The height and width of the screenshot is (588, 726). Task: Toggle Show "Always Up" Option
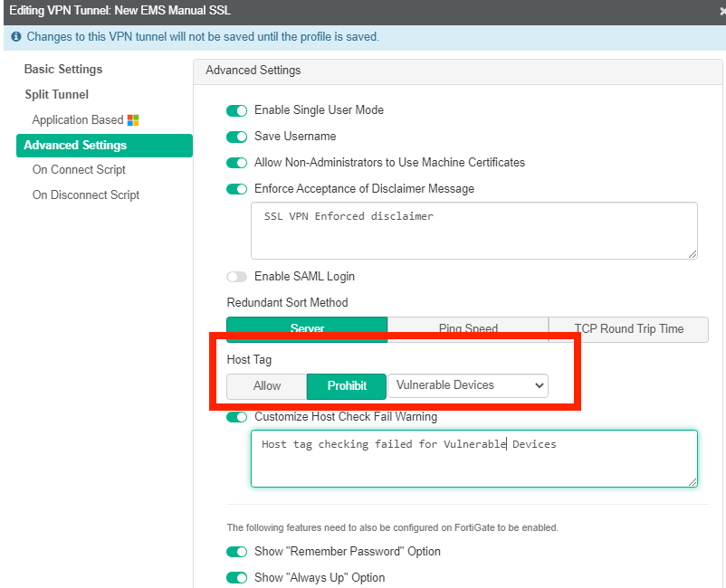237,578
